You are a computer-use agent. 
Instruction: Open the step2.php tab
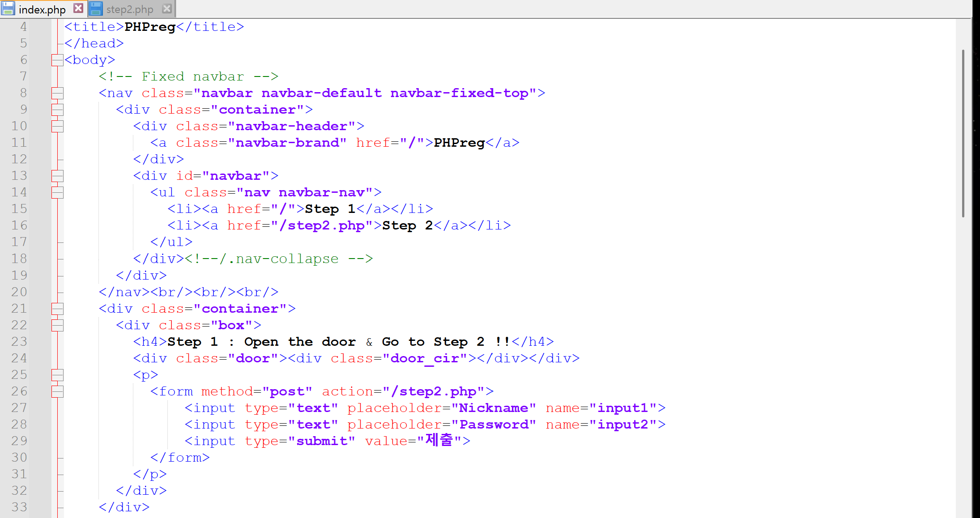coord(129,9)
